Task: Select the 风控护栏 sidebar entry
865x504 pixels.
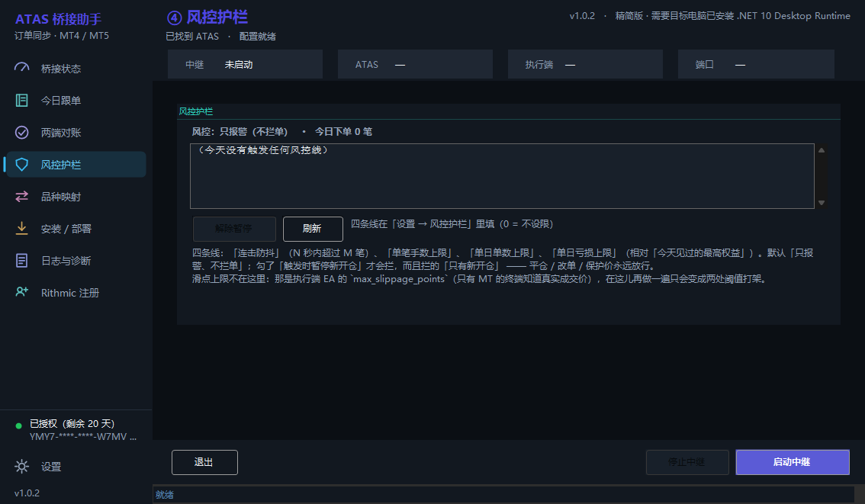Action: click(x=76, y=165)
